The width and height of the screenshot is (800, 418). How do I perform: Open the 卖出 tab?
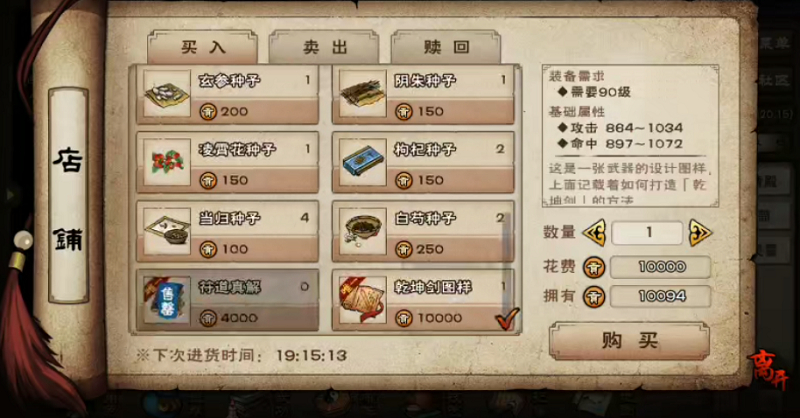click(324, 47)
